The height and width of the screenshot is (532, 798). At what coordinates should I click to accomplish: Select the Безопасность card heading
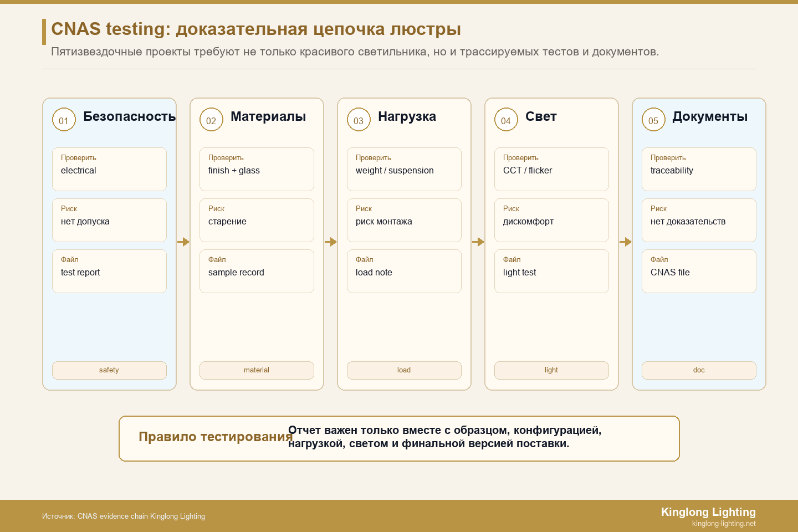[130, 116]
